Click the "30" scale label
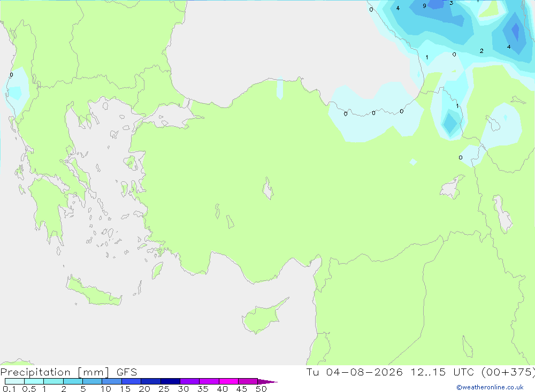 [x=184, y=389]
